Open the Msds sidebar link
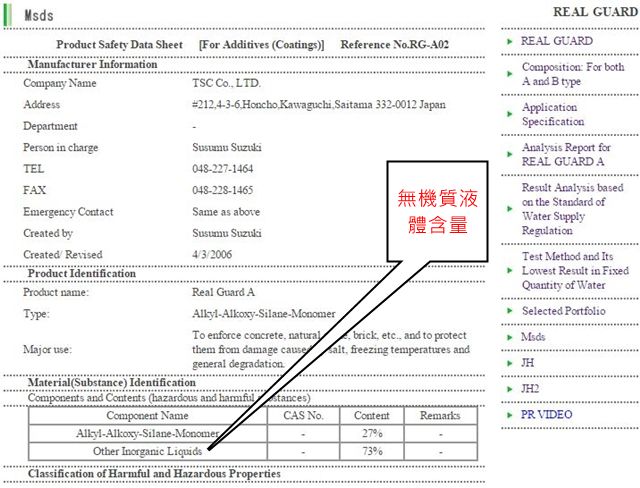The image size is (640, 488). click(533, 337)
